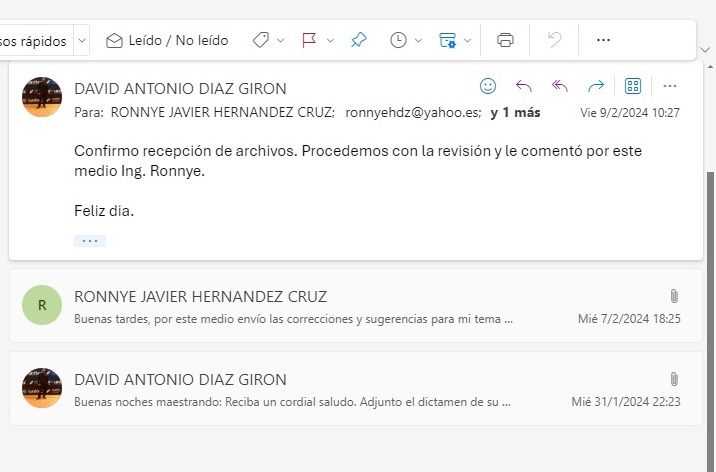
Task: Open the quick steps dropdown arrow
Action: (81, 41)
